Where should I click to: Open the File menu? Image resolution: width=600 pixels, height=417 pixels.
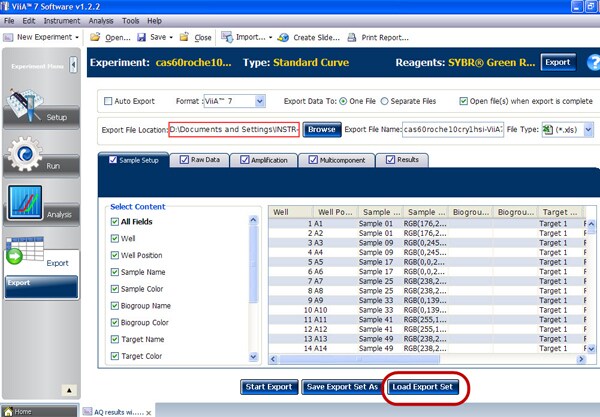(x=9, y=21)
